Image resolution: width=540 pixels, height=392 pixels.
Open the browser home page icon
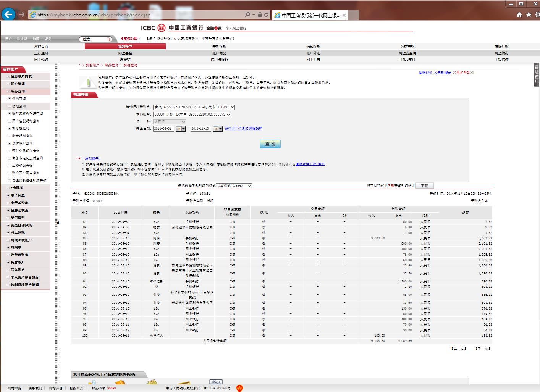pos(519,15)
